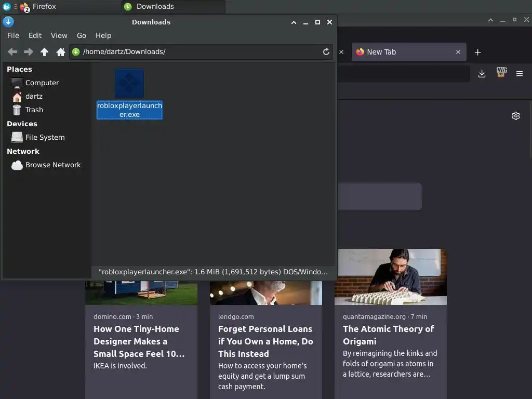Open The Atomic Theory of Origami article
This screenshot has width=532, height=399.
coord(391,324)
